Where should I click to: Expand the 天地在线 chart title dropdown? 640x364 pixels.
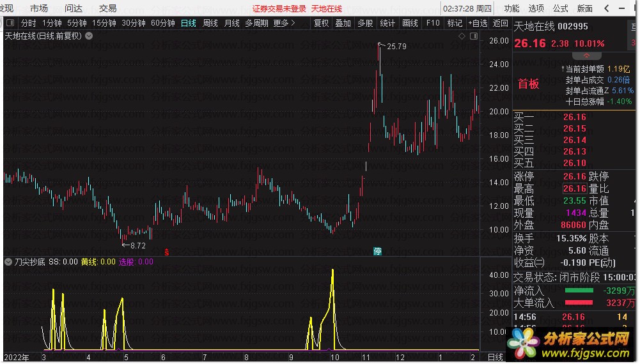(x=89, y=36)
